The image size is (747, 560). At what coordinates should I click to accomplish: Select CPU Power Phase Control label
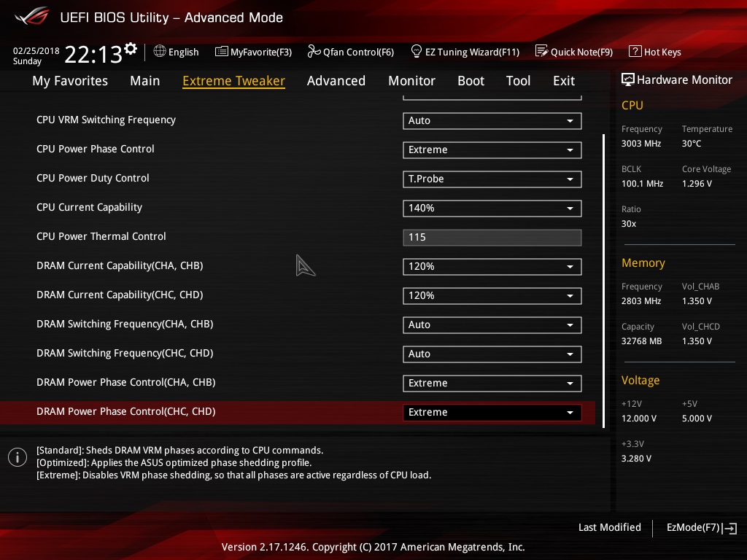(x=96, y=149)
